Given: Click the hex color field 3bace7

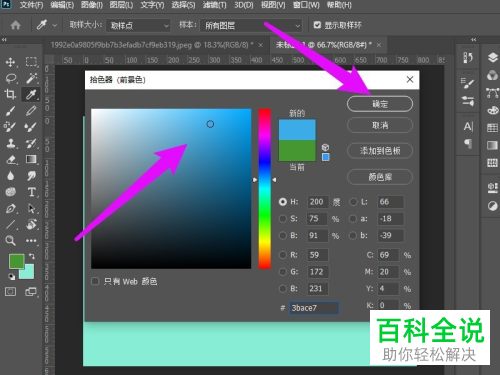Looking at the screenshot, I should pos(314,308).
